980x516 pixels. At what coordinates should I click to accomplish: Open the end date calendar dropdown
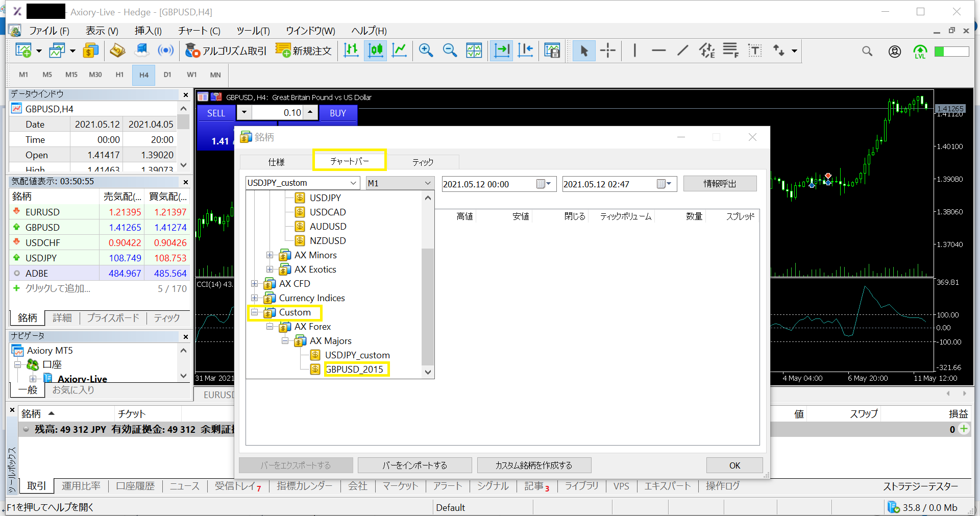pyautogui.click(x=665, y=184)
